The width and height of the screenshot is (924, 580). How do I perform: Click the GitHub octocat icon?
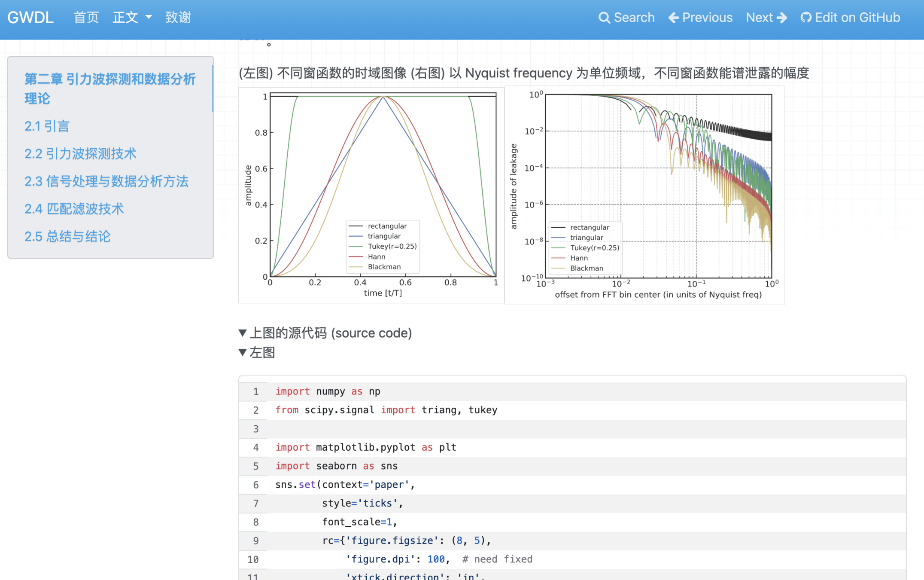click(x=805, y=18)
